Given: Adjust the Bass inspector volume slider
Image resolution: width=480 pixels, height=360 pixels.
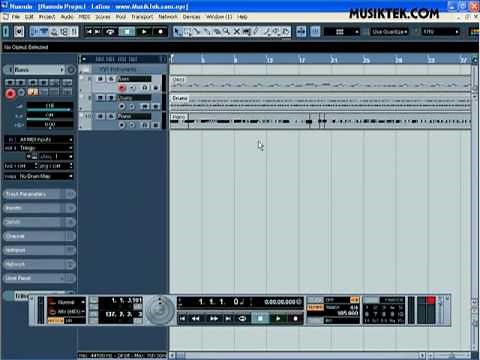Looking at the screenshot, I should (50, 107).
